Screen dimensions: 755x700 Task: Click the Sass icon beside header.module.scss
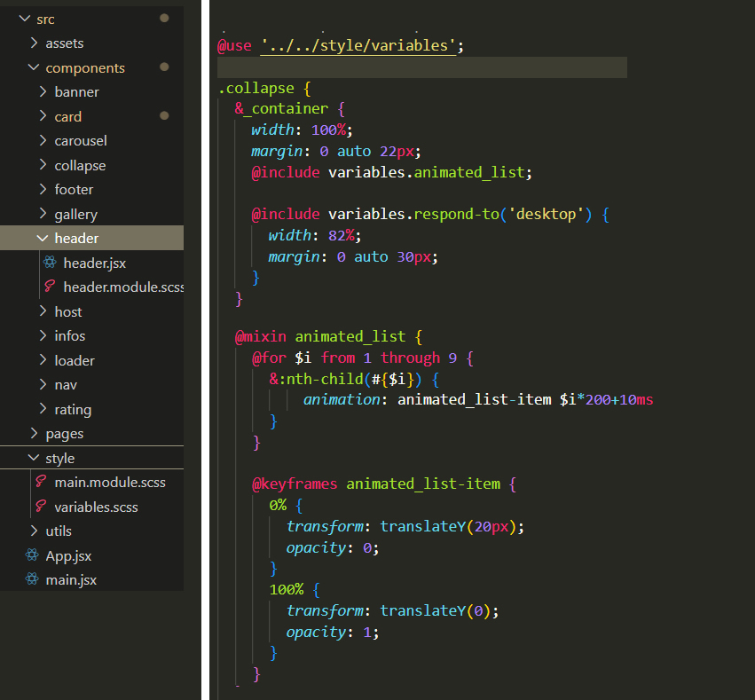click(50, 287)
